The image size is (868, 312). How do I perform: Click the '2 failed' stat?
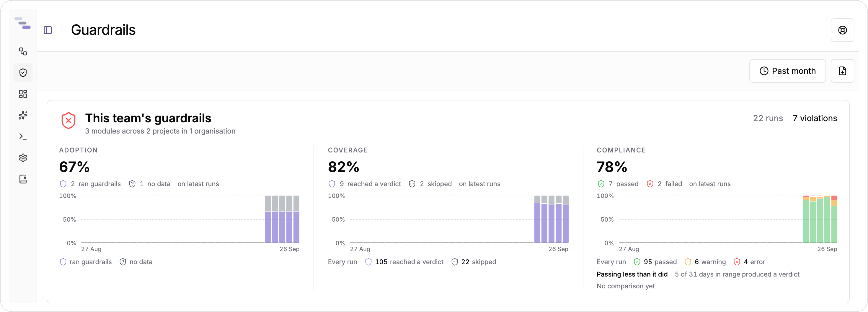664,184
